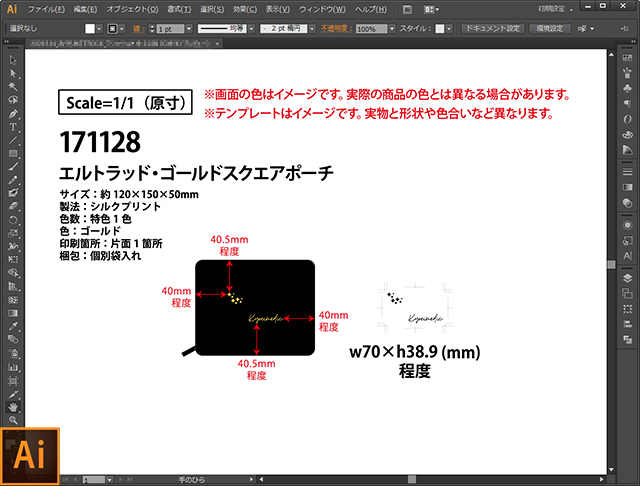The width and height of the screenshot is (640, 486).
Task: Select the Hand tool
Action: click(13, 407)
